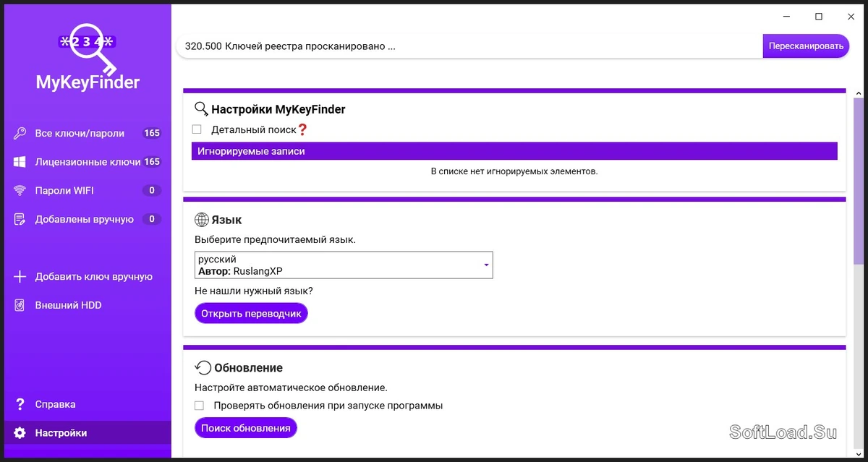Open Пароли WIFI section
Screen dimensions: 868x462
88,191
